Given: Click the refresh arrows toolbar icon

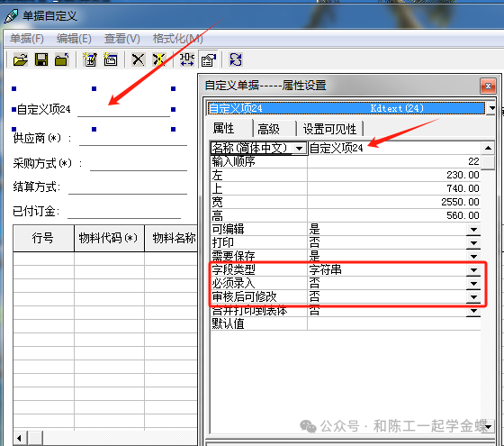Looking at the screenshot, I should pyautogui.click(x=236, y=59).
